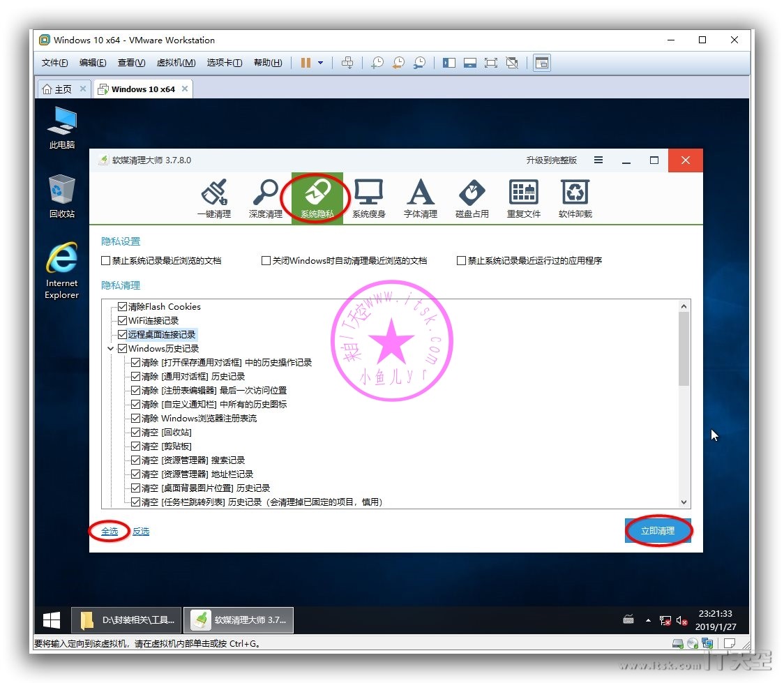The image size is (784, 683).
Task: Uncheck Windows历史记录 parent checkbox
Action: (x=123, y=349)
